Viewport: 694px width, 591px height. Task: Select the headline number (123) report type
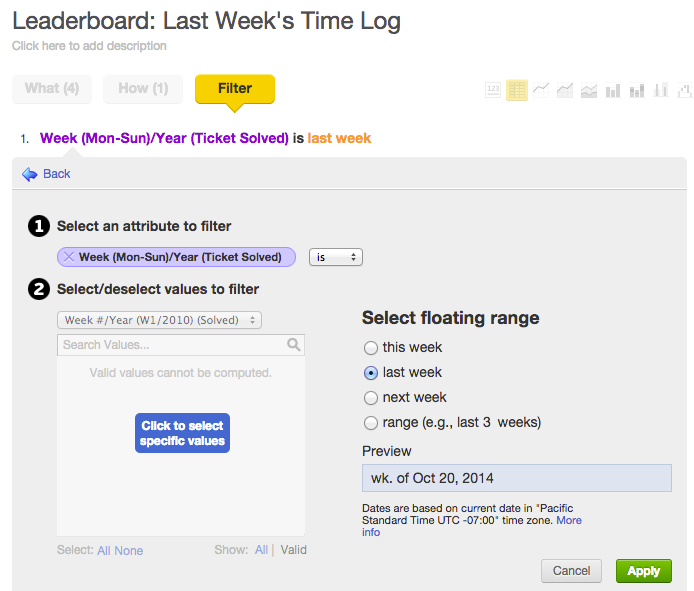click(493, 90)
